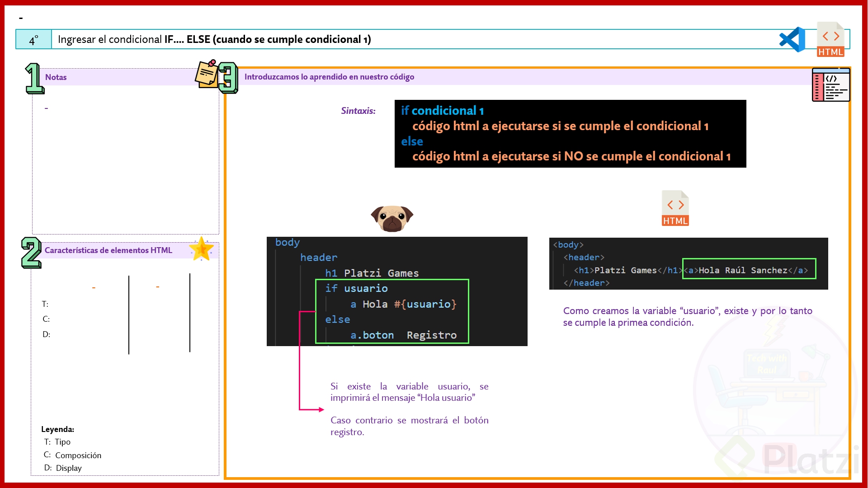
Task: Select the Notas section heading
Action: tap(56, 77)
